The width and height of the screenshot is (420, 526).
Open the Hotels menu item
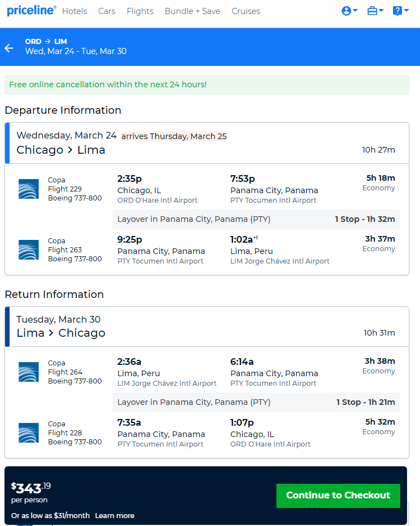pos(74,11)
